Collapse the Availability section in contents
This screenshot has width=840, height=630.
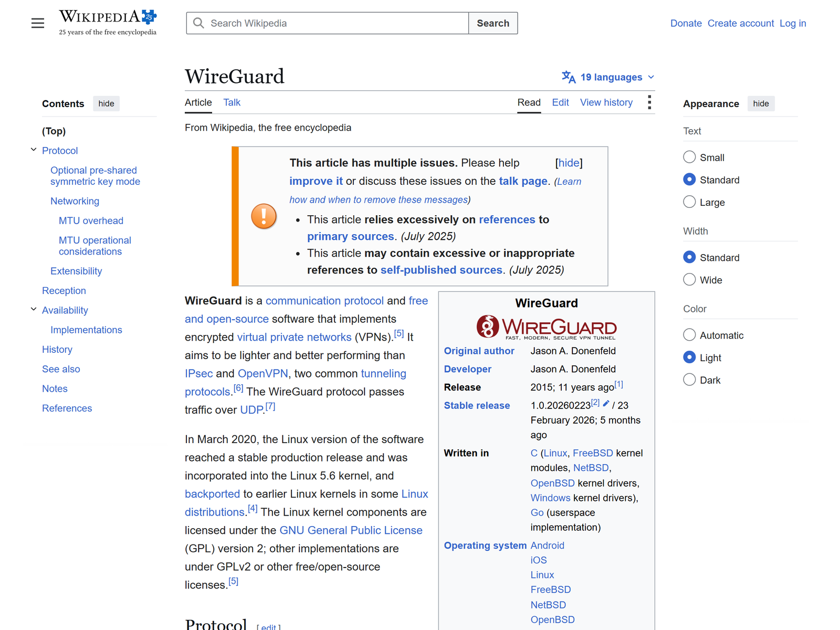[x=34, y=310]
